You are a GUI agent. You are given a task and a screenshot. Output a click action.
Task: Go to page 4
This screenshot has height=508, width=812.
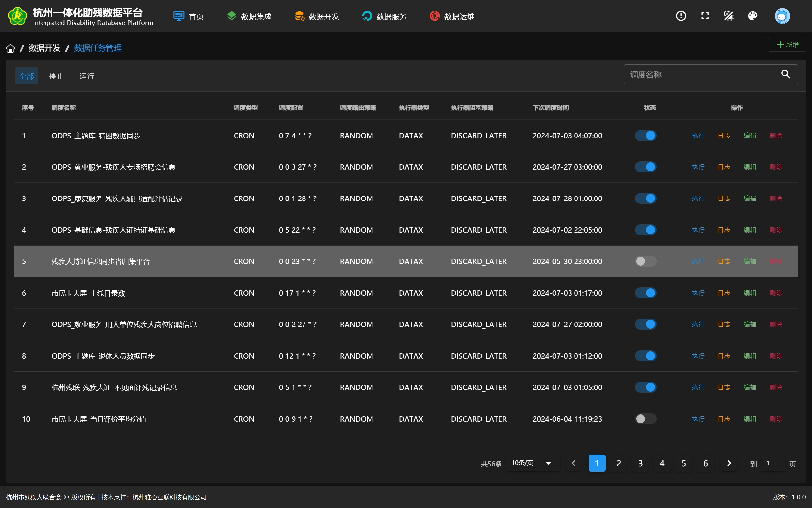coord(662,463)
